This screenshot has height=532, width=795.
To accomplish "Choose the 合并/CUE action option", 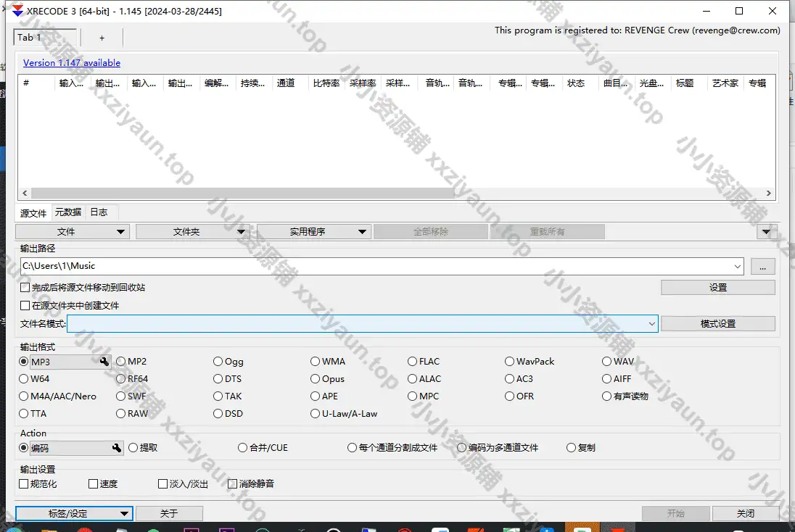I will click(243, 448).
